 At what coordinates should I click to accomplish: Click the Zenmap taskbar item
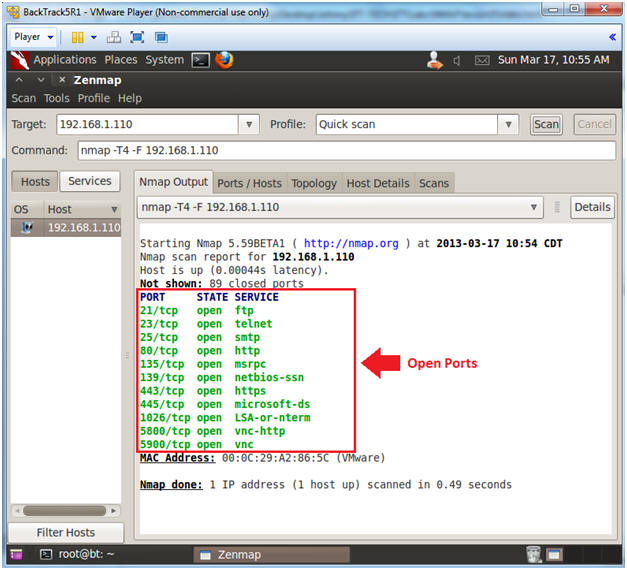coord(272,555)
